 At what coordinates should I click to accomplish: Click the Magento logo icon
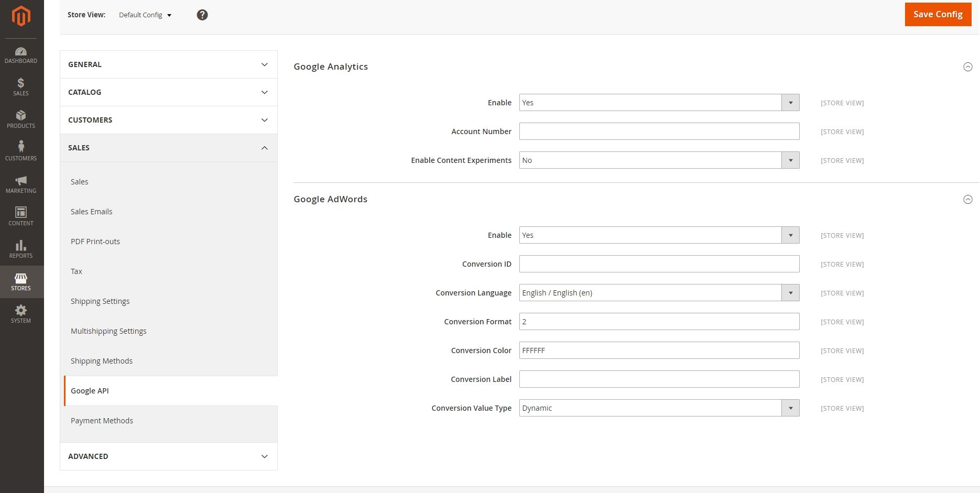point(21,16)
